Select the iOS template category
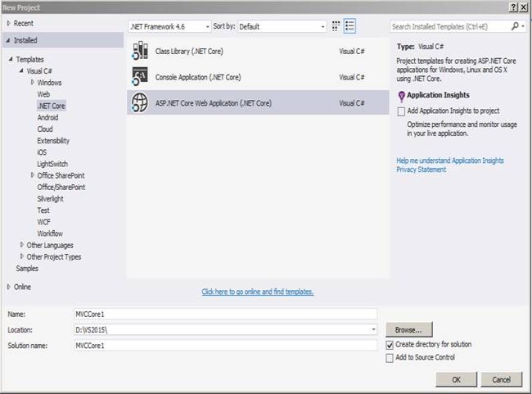 coord(42,152)
